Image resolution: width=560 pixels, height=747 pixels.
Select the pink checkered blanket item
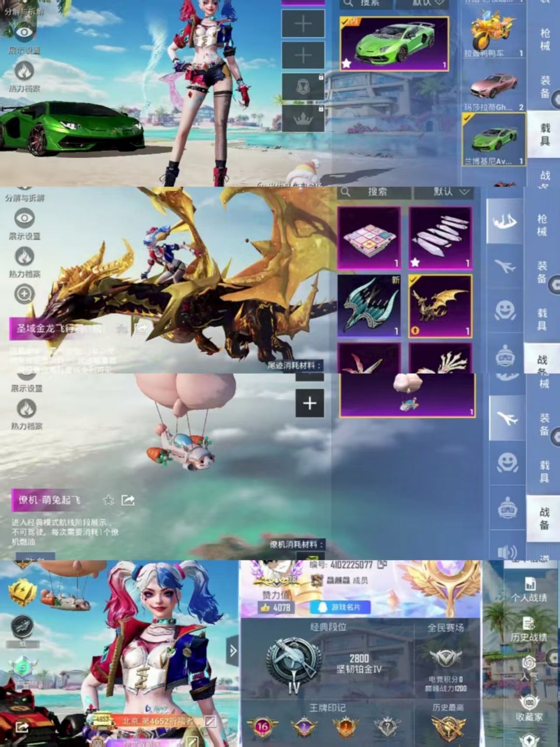369,238
